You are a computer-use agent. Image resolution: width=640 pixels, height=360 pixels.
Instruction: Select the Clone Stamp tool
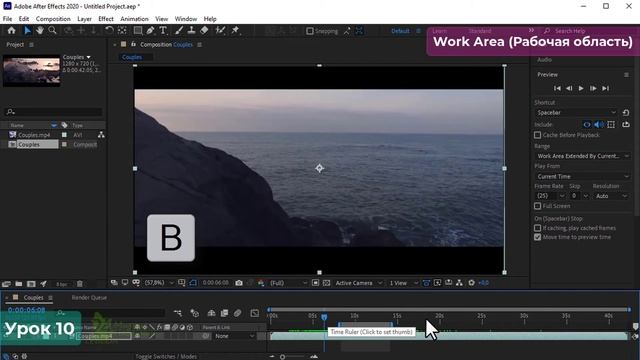(x=191, y=31)
